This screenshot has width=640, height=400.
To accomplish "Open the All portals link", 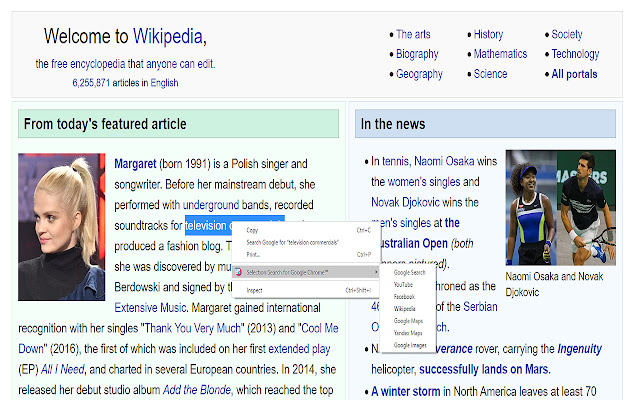I will (574, 74).
